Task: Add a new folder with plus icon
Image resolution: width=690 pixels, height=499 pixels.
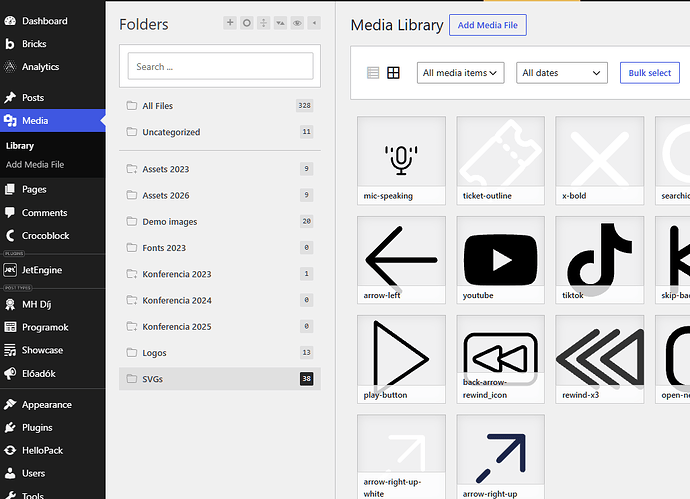Action: (x=230, y=23)
